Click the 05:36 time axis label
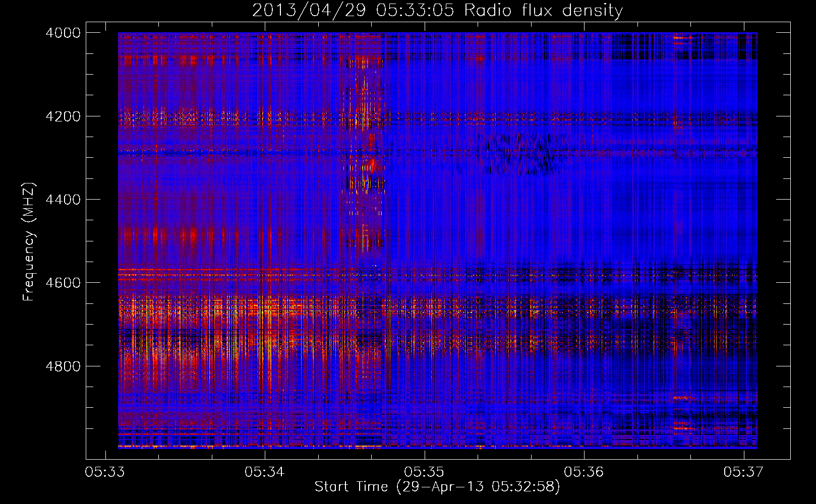This screenshot has width=816, height=504. pyautogui.click(x=584, y=472)
